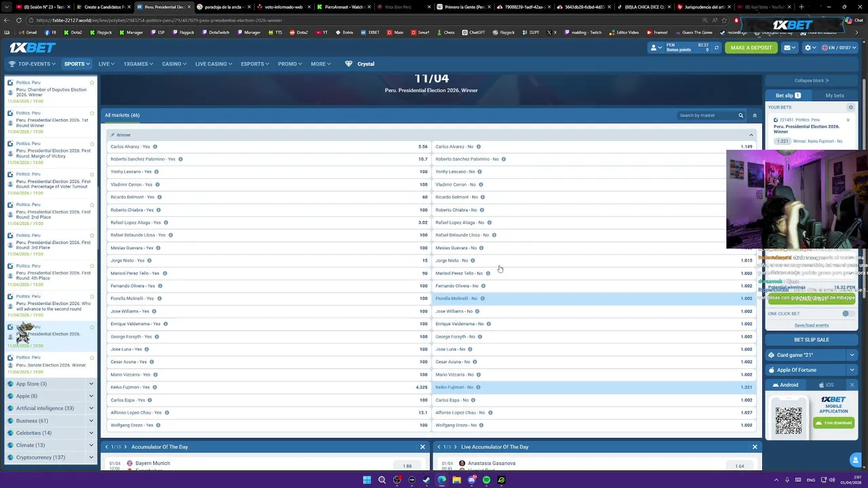The width and height of the screenshot is (868, 488).
Task: Open the bet slip settings gear
Action: coord(850,107)
